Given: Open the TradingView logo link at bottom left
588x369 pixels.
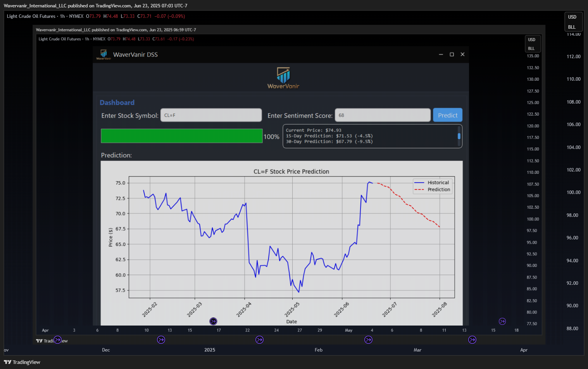Looking at the screenshot, I should [x=22, y=362].
